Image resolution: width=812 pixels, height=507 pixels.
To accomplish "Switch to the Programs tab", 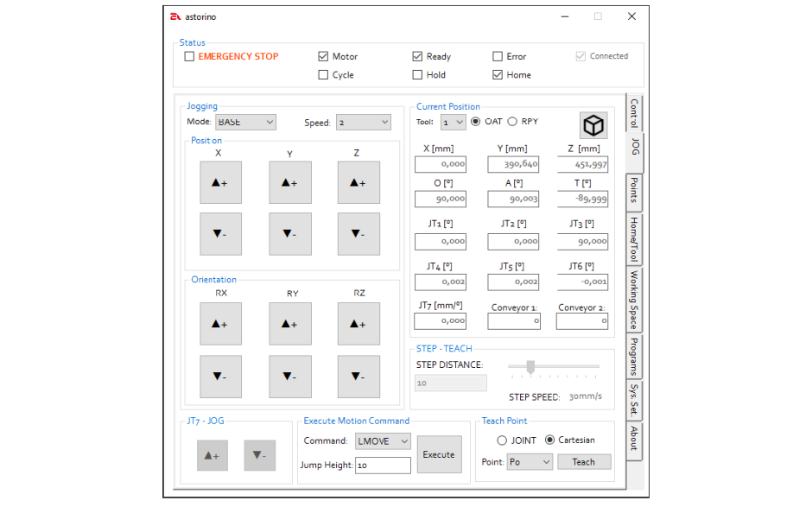I will click(634, 357).
